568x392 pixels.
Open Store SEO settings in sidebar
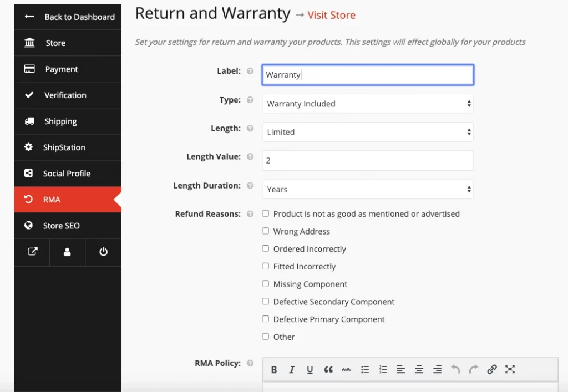[x=68, y=226]
